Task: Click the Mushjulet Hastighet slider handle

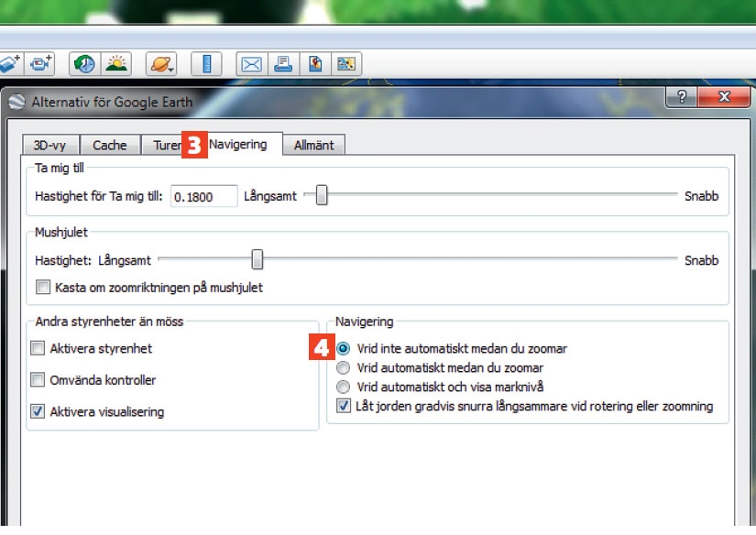Action: point(257,260)
